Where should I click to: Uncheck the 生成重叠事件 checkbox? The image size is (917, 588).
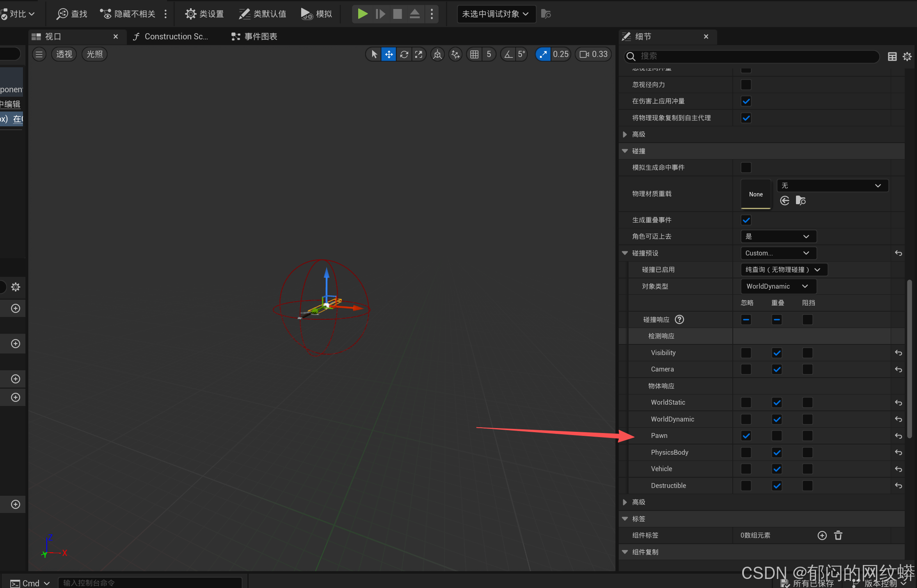pos(746,220)
